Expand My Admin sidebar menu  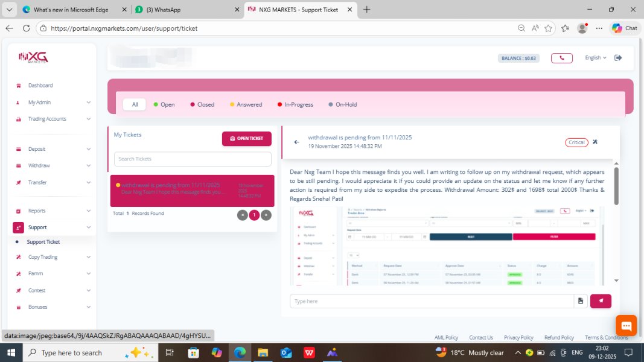tap(52, 102)
